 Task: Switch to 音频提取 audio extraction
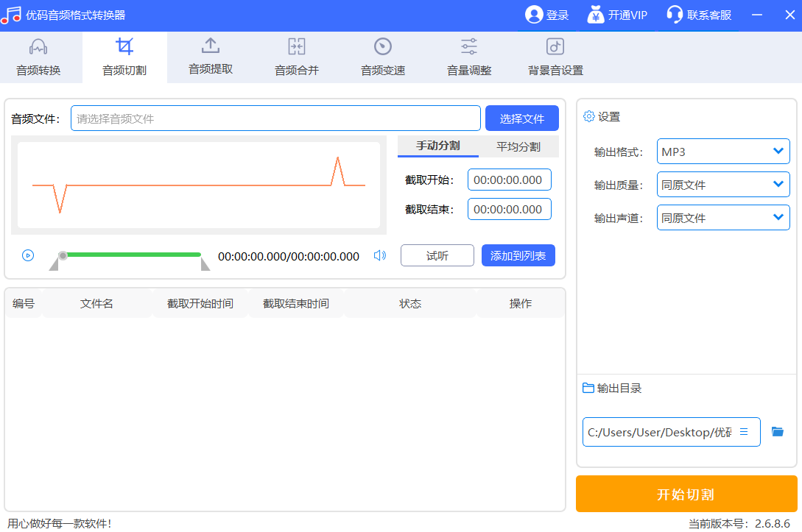(x=211, y=57)
